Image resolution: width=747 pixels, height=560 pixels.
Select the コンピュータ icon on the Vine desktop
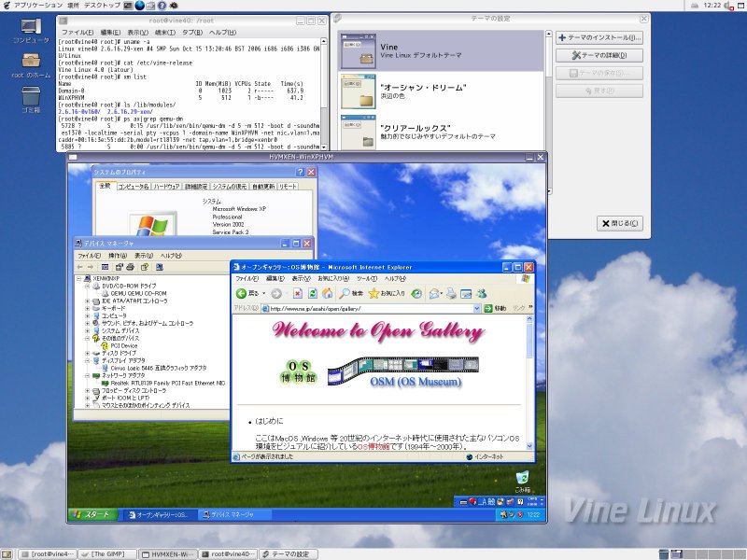(31, 31)
